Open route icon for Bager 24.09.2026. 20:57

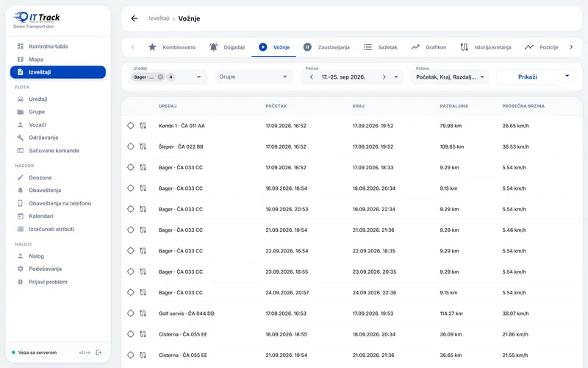tap(143, 292)
